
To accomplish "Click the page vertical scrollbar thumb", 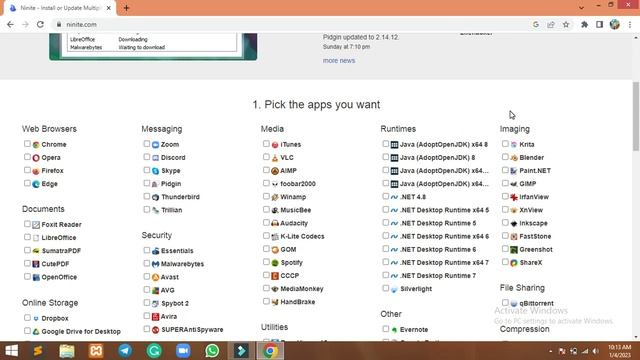I will click(636, 116).
